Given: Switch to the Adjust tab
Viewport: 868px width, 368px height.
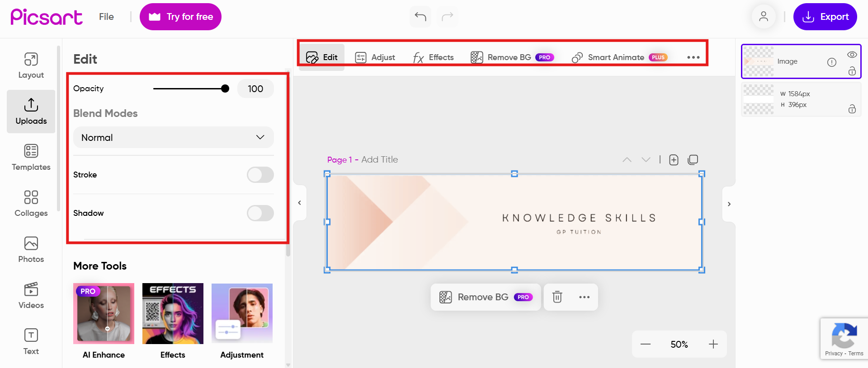Looking at the screenshot, I should tap(375, 57).
